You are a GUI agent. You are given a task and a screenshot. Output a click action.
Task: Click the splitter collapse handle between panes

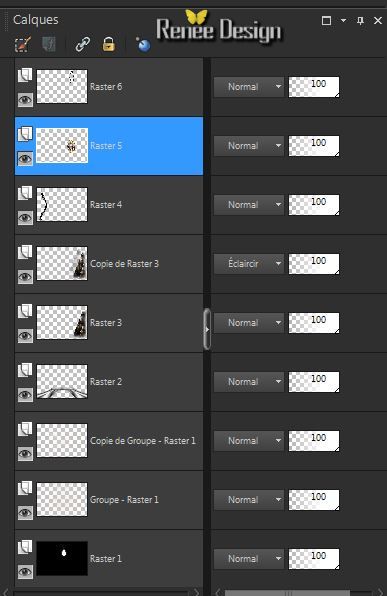point(207,329)
